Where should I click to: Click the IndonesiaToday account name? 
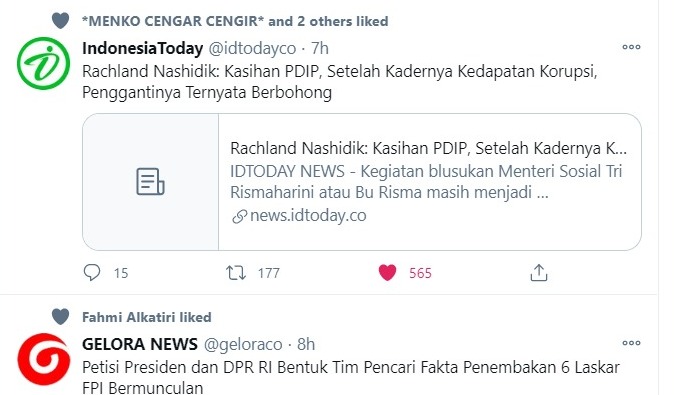(142, 48)
